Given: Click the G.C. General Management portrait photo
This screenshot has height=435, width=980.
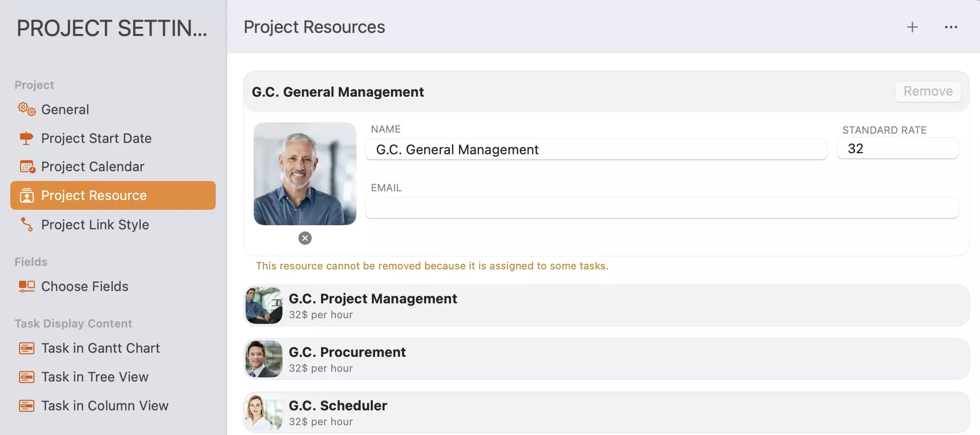Looking at the screenshot, I should (305, 174).
